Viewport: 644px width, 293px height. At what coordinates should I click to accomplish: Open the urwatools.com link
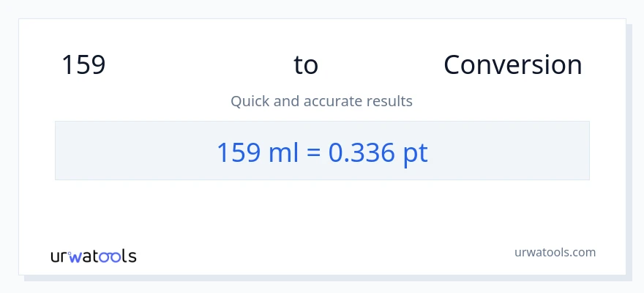point(555,252)
